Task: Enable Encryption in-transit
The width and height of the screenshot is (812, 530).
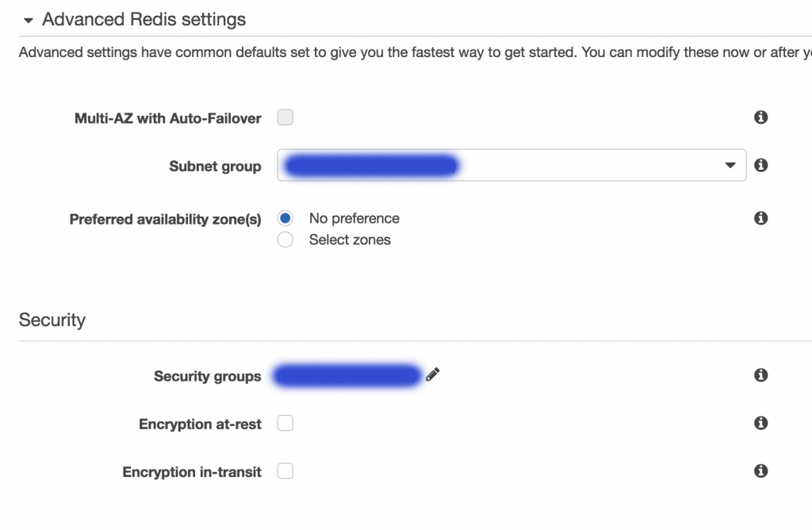Action: click(x=285, y=470)
